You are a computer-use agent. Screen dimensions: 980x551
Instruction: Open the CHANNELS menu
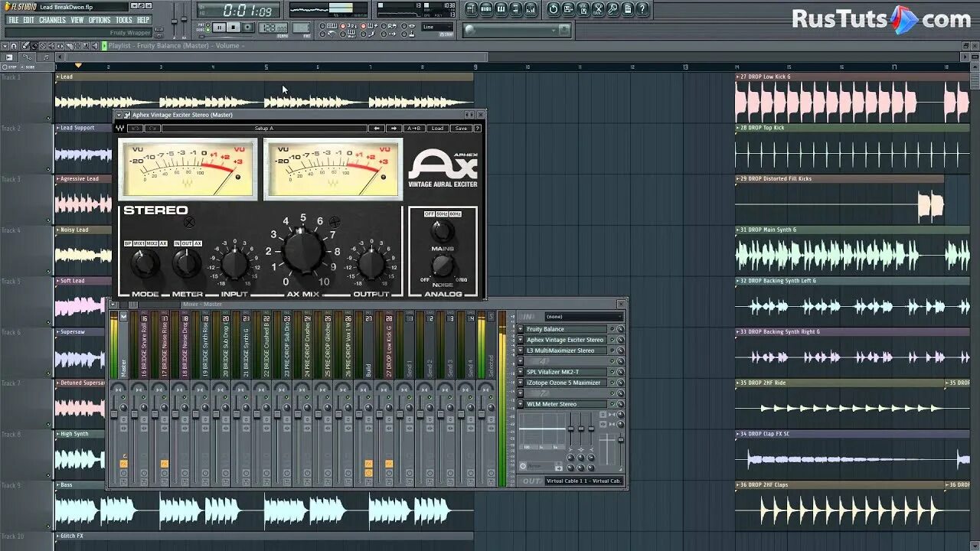pyautogui.click(x=52, y=20)
